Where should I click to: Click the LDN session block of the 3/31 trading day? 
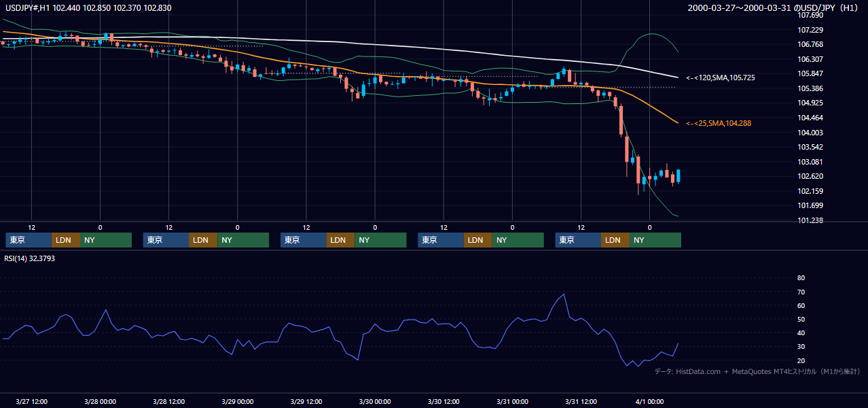coord(615,240)
